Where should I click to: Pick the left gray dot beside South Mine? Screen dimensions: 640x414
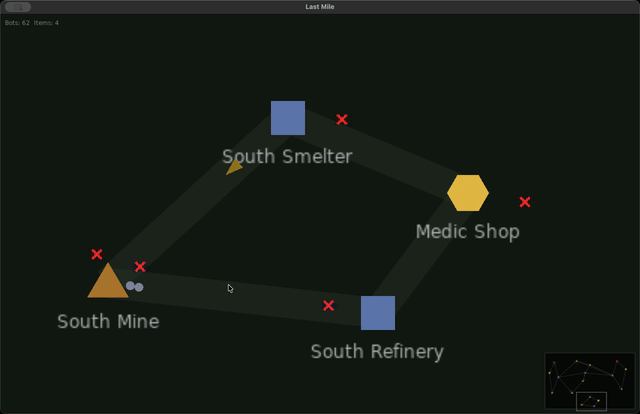[130, 286]
